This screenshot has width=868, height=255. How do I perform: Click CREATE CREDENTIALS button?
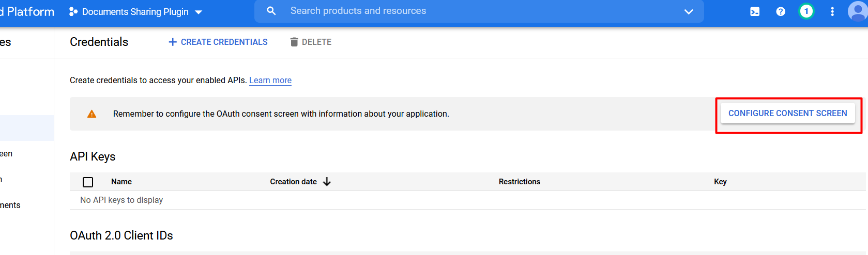pos(218,42)
